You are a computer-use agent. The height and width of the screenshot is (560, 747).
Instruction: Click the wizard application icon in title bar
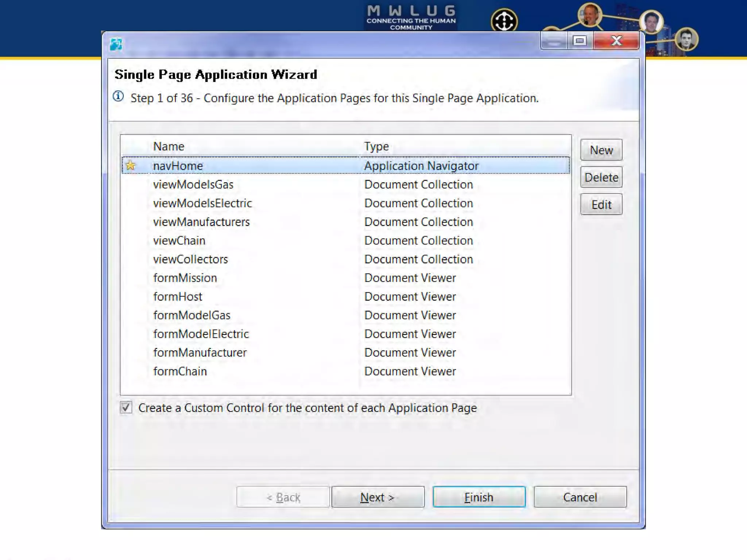[x=116, y=44]
